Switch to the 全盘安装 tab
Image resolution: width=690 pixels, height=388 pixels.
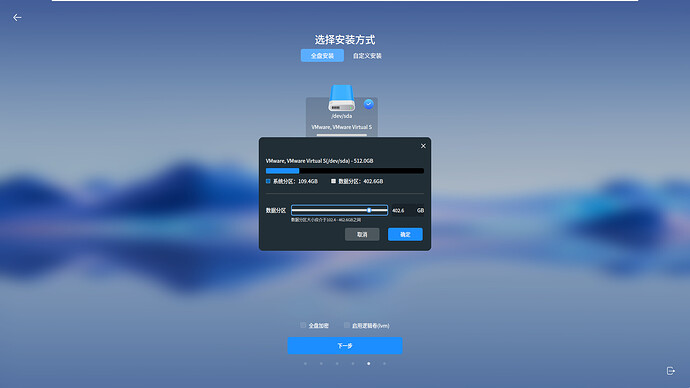click(322, 55)
